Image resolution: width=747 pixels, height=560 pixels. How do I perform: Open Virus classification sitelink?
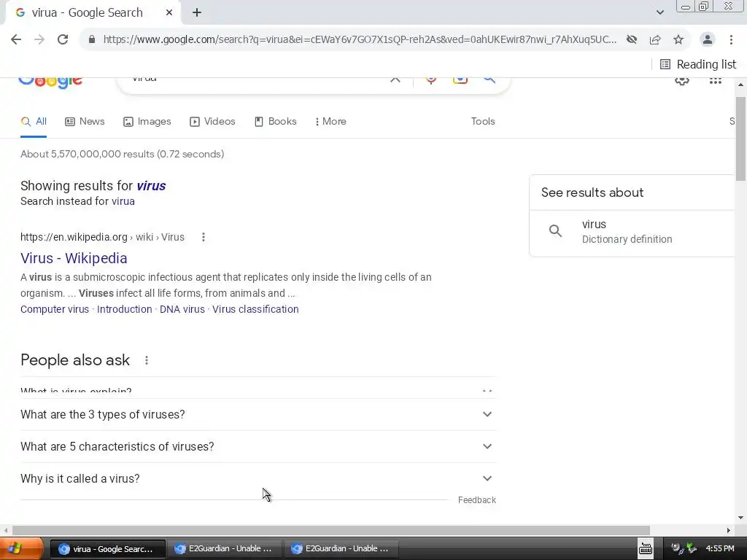(x=255, y=309)
